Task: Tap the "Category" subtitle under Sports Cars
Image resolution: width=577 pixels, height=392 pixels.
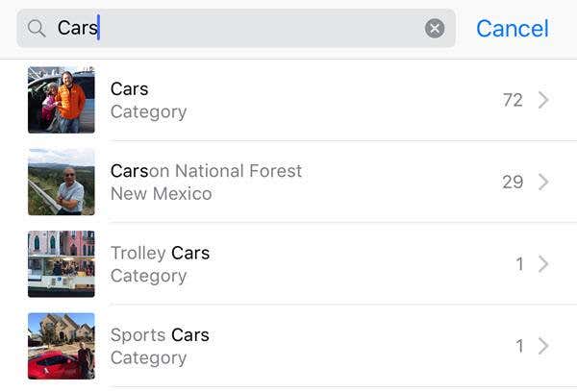Action: pyautogui.click(x=148, y=357)
